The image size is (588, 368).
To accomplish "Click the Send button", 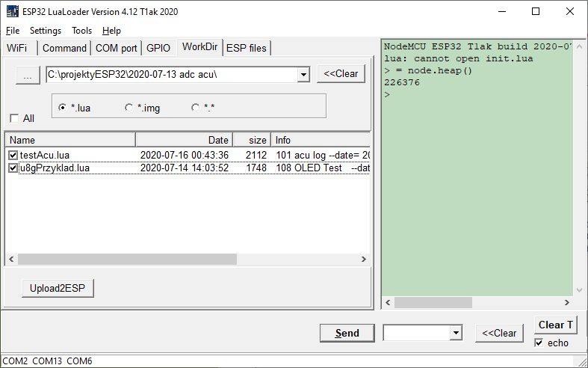I will pyautogui.click(x=347, y=333).
